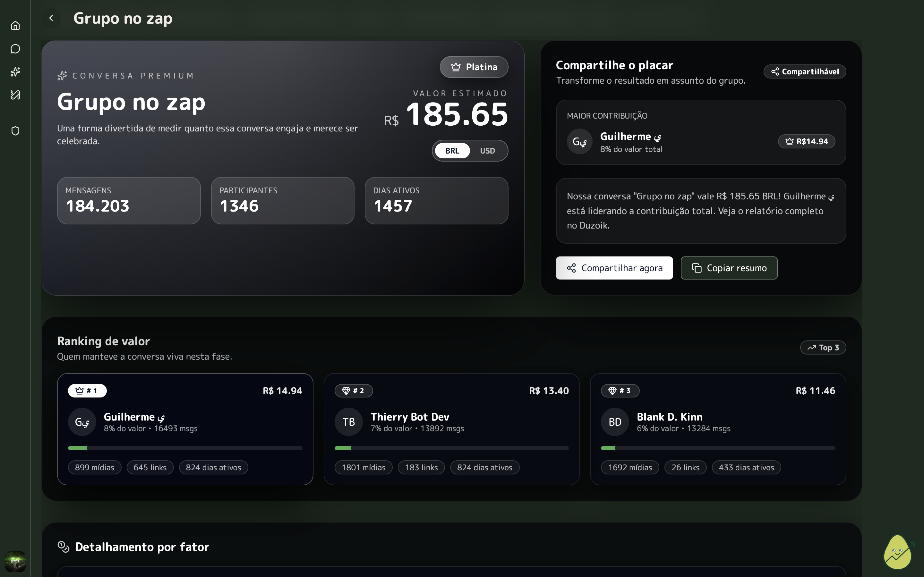Expand Detalhamento por fator section
Screen dimensions: 924x577
click(142, 547)
